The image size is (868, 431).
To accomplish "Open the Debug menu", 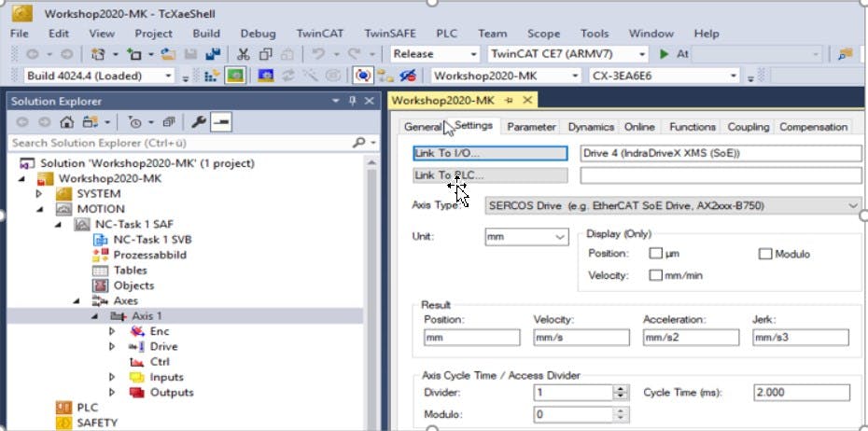I will [258, 34].
